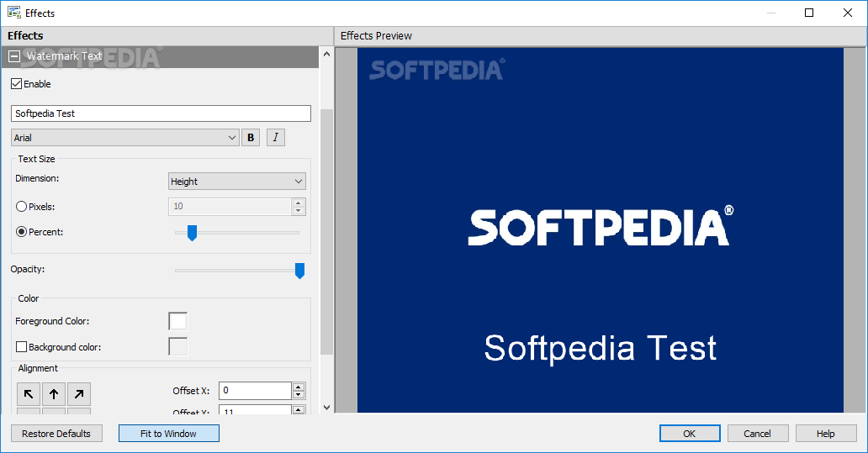The width and height of the screenshot is (868, 453).
Task: Align watermark to top-center arrow
Action: (x=54, y=394)
